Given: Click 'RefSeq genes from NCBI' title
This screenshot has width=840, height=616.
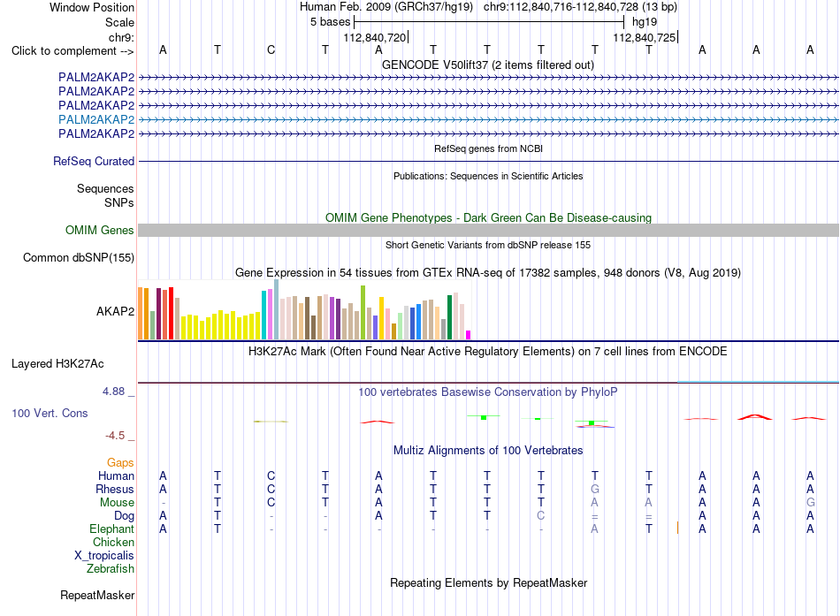Looking at the screenshot, I should [489, 148].
